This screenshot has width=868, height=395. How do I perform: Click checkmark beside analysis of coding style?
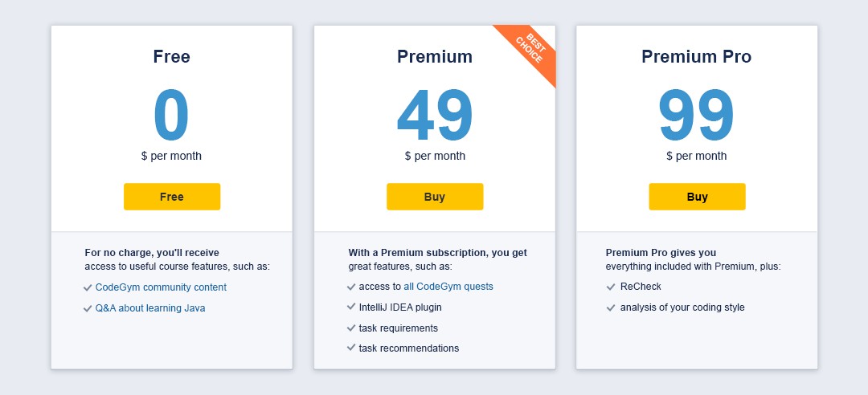[611, 307]
